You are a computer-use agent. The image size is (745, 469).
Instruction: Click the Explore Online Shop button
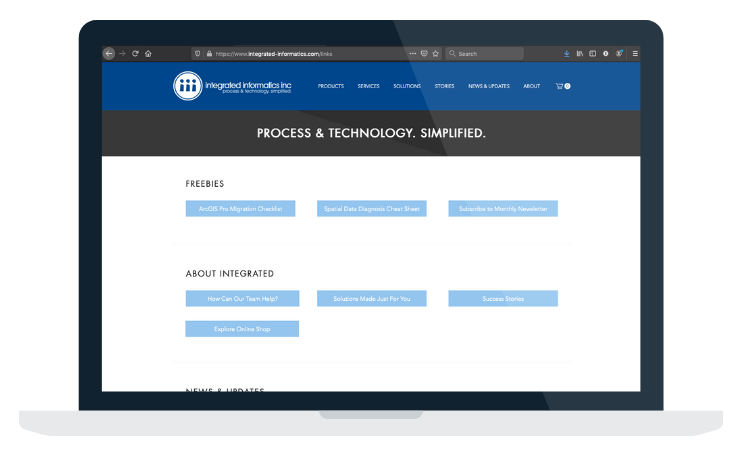(242, 329)
